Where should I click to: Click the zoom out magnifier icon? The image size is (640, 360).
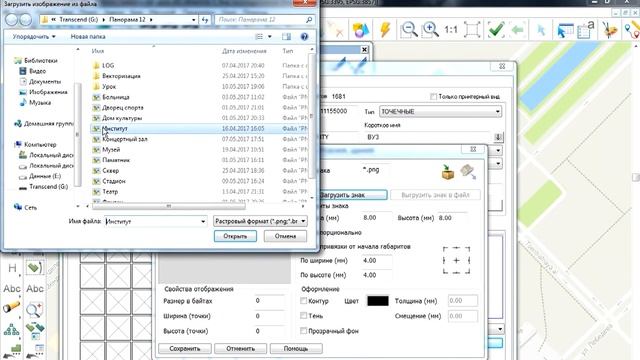pyautogui.click(x=409, y=29)
